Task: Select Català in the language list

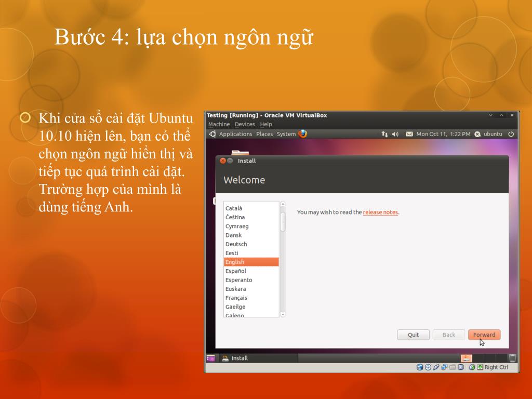Action: [251, 208]
